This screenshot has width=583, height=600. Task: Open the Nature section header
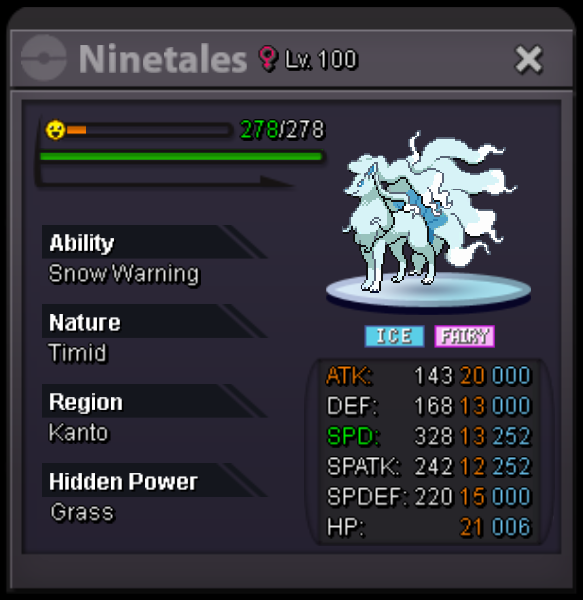pyautogui.click(x=154, y=321)
